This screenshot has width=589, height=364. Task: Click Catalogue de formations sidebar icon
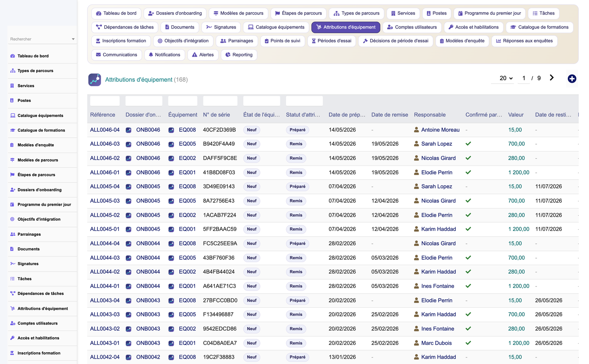tap(13, 130)
